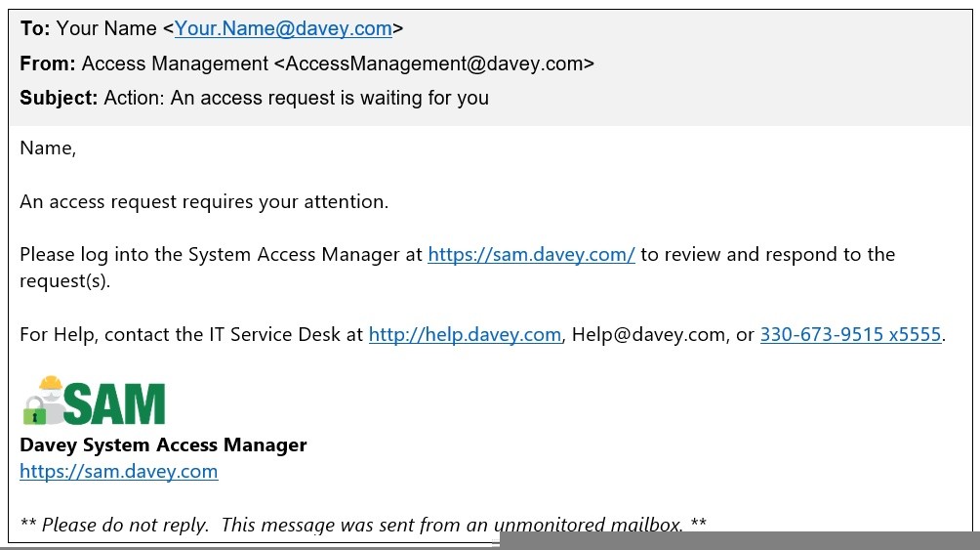Open the http://help.davey.com help link
The image size is (980, 550).
[465, 335]
